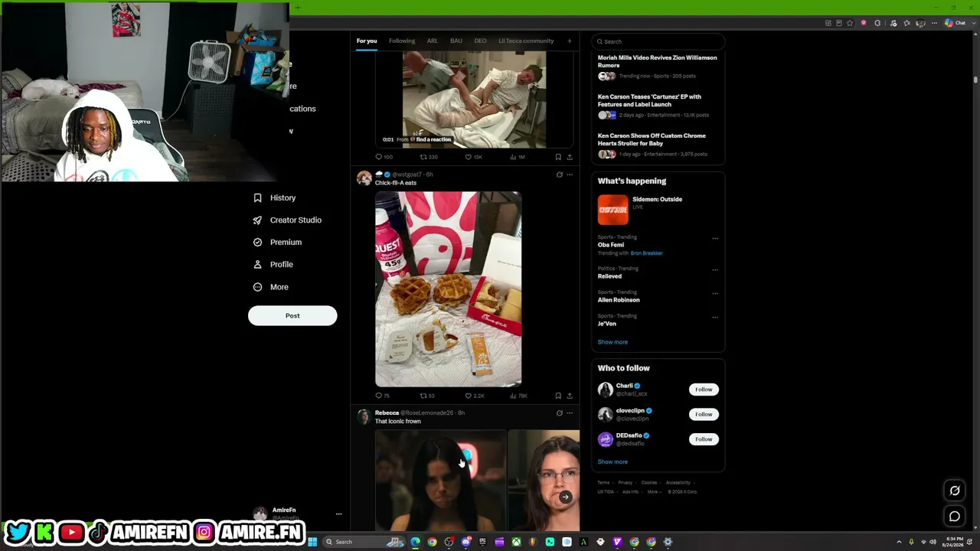Bookmark the Chick-fil-A eats post
Image resolution: width=980 pixels, height=551 pixels.
pyautogui.click(x=558, y=396)
